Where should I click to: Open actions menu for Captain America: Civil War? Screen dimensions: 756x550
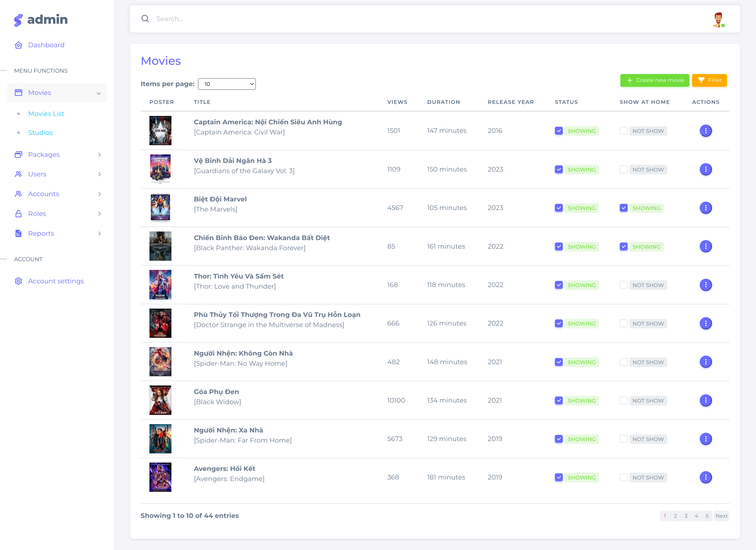click(705, 131)
